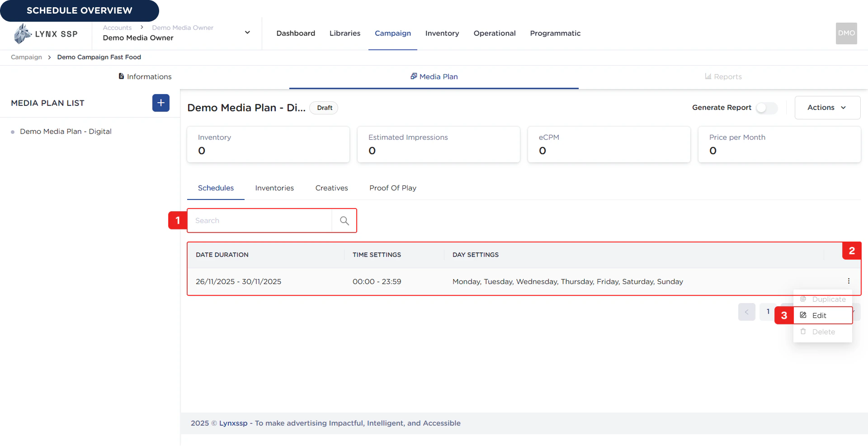Select the Campaign menu item

393,33
